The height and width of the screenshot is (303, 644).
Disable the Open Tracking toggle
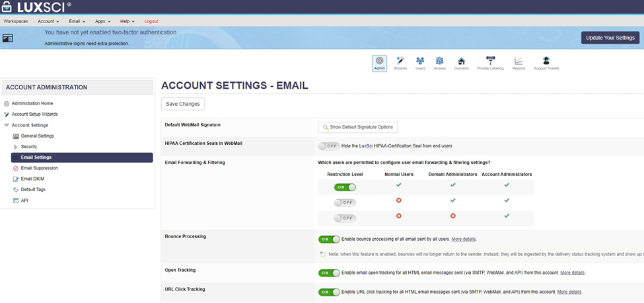[x=329, y=273]
